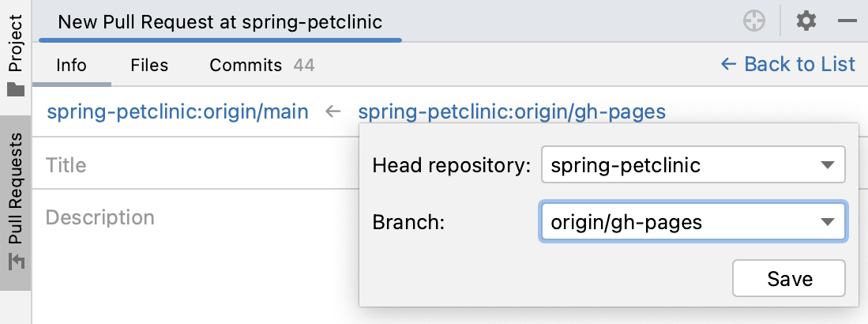Open the Project tool window stripe
The width and height of the screenshot is (868, 324).
[x=16, y=56]
